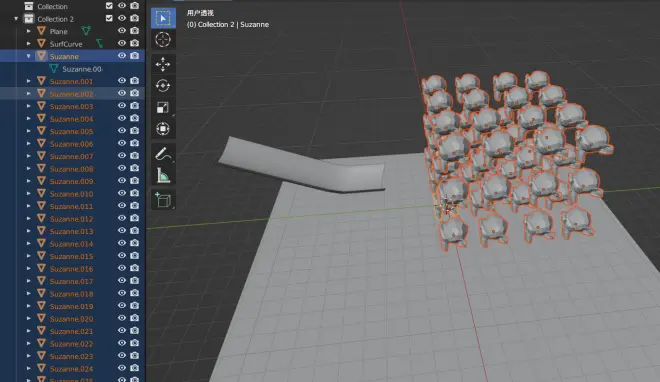This screenshot has height=382, width=660.
Task: Hide Suzanne with its eye icon
Action: click(122, 56)
